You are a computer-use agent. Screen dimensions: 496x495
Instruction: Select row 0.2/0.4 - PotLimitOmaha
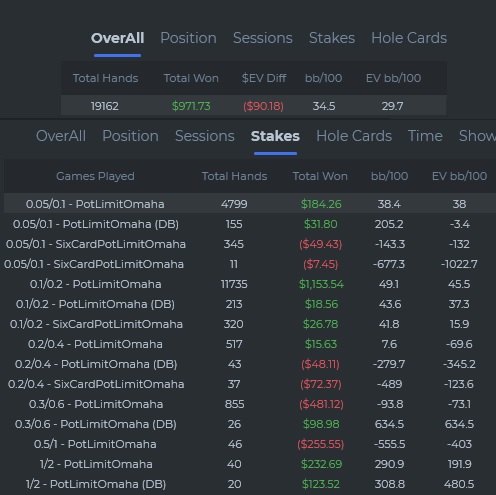[250, 344]
